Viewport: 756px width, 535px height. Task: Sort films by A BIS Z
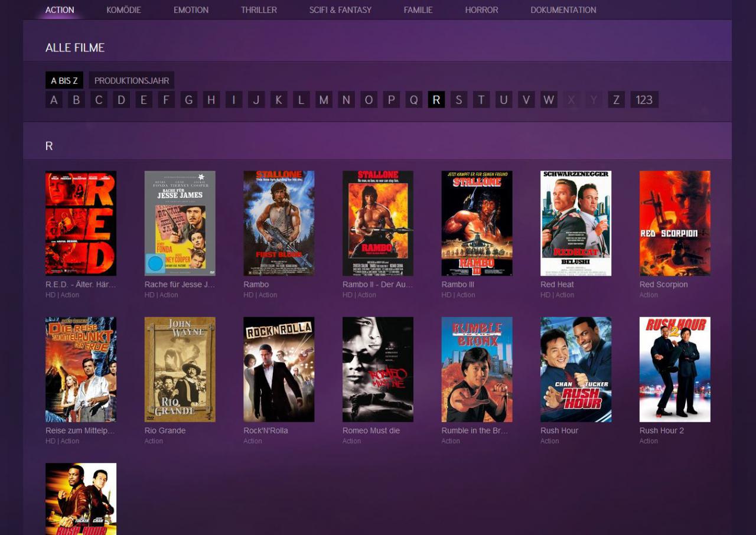click(x=64, y=80)
